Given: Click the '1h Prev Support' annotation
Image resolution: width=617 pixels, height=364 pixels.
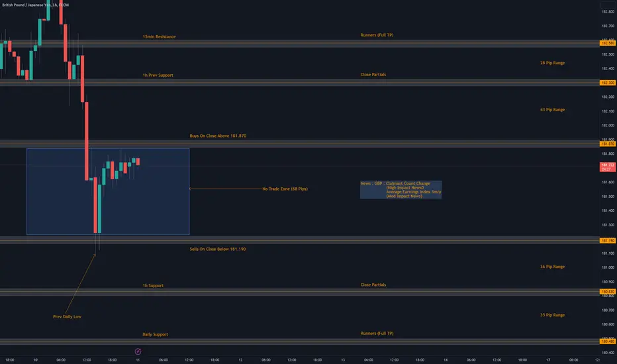Looking at the screenshot, I should point(158,75).
